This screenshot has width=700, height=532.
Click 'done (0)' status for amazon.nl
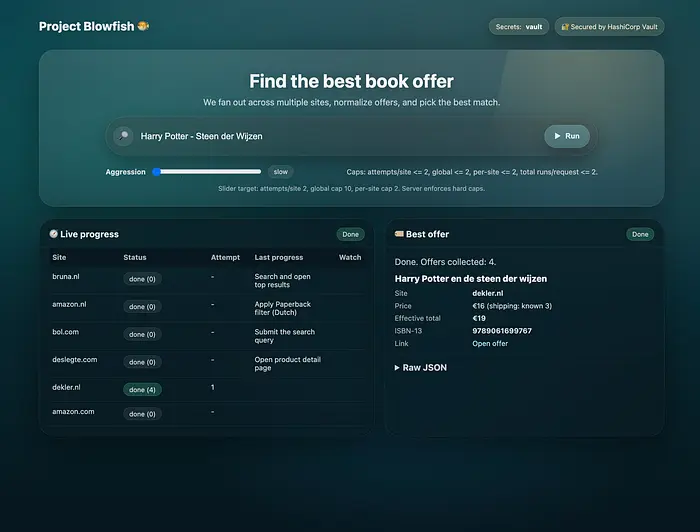(x=142, y=307)
